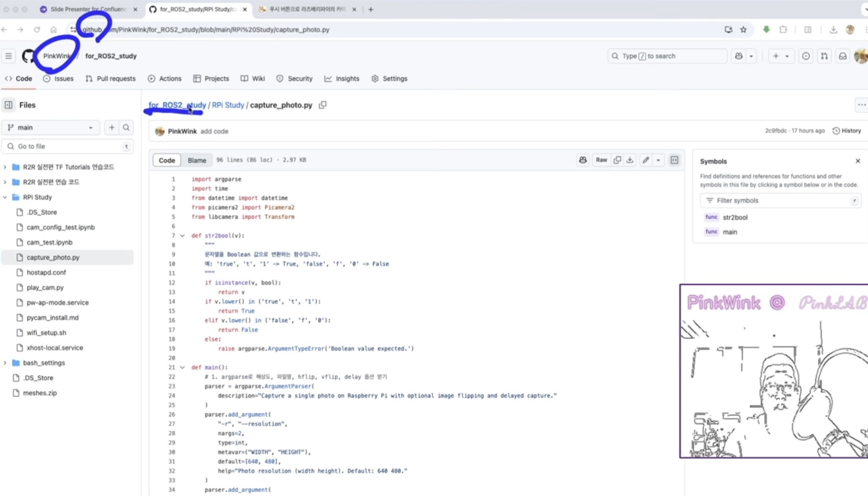The image size is (868, 496).
Task: Collapse the str2bool function definition
Action: (x=182, y=235)
